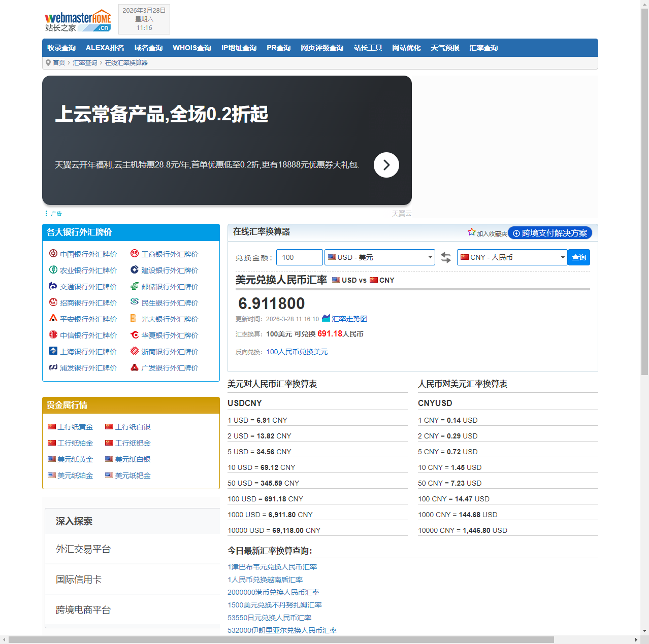Click the banner carousel next arrow
Screen dimensions: 649x644
(386, 165)
